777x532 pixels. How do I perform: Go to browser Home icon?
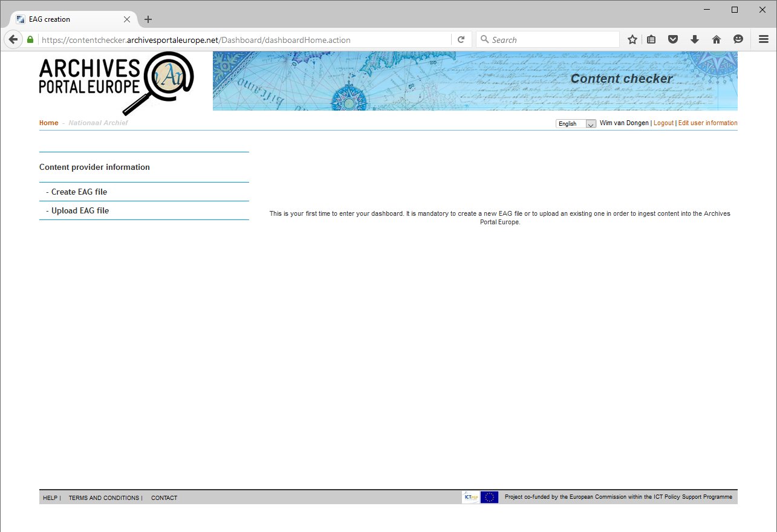click(717, 39)
